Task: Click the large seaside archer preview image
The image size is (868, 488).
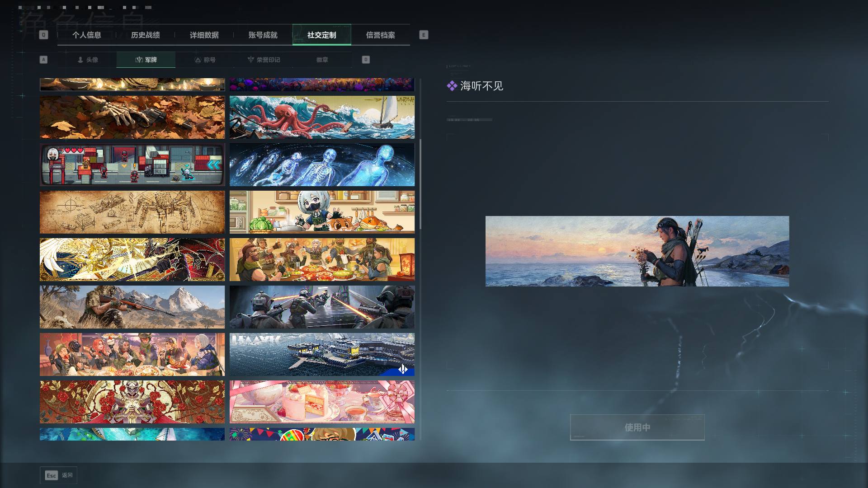Action: pyautogui.click(x=637, y=251)
